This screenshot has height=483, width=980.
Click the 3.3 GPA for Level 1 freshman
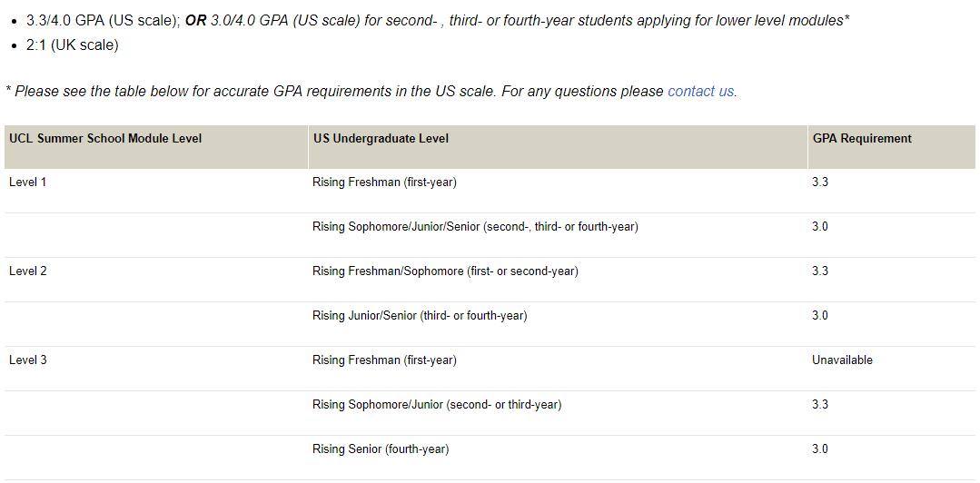tap(820, 183)
